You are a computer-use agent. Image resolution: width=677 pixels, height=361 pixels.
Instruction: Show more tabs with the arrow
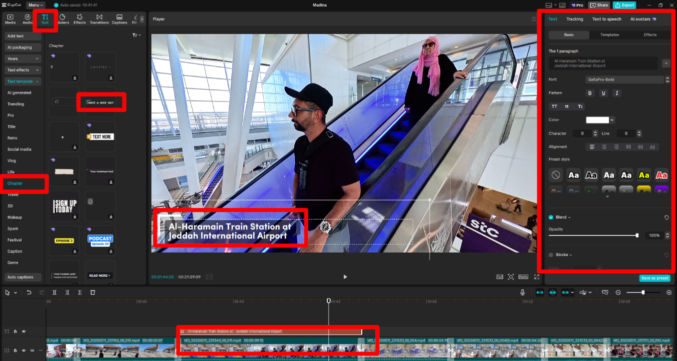coord(142,19)
